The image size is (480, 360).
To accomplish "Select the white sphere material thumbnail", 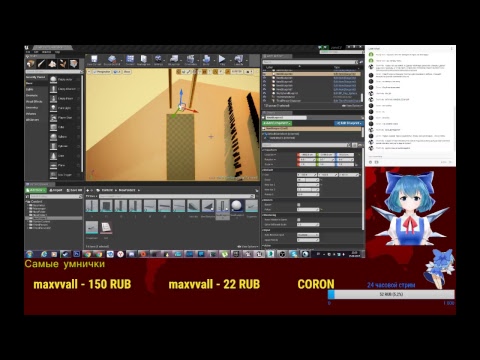I will 236,206.
